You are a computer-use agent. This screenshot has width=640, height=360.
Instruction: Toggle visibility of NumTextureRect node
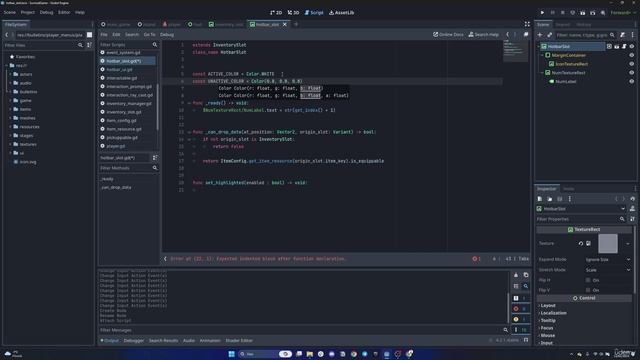pyautogui.click(x=632, y=73)
